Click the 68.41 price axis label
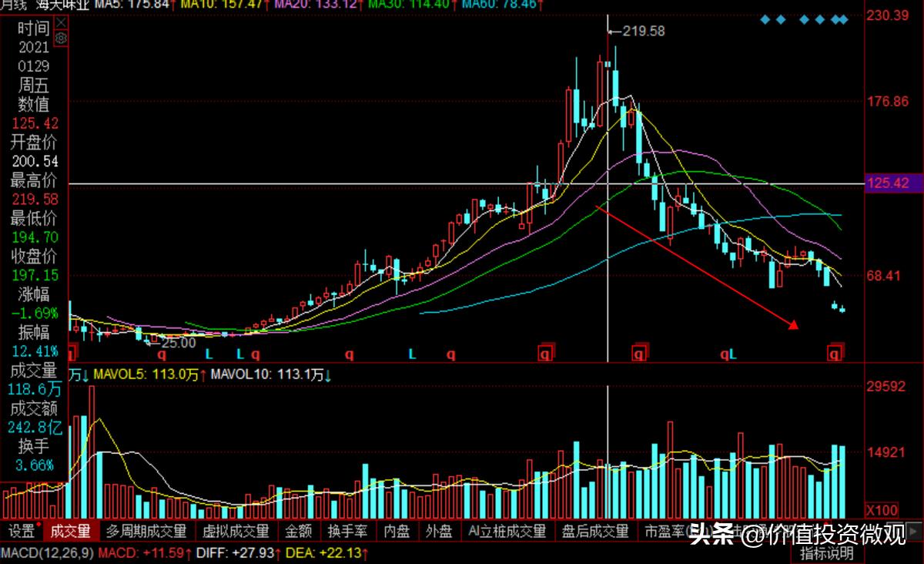The width and height of the screenshot is (924, 564). coord(884,276)
